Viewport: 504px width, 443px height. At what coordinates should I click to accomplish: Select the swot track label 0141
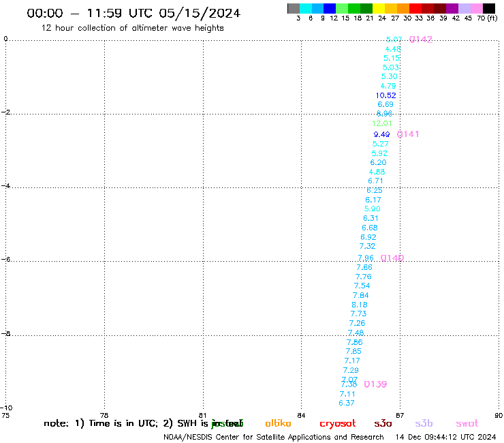(x=408, y=134)
